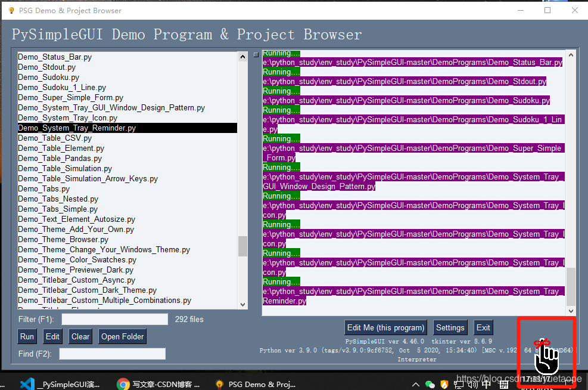Click PSG Demo & Proj taskbar item
The image size is (588, 390).
[x=256, y=385]
